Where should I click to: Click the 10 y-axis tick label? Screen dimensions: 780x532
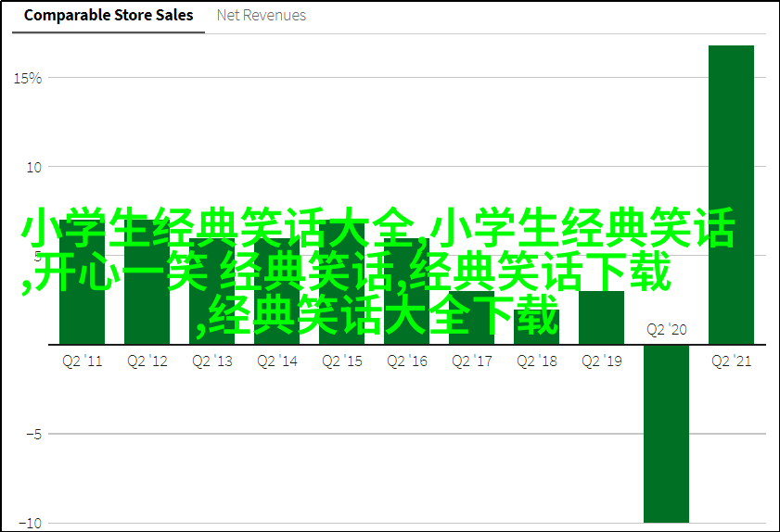[33, 167]
